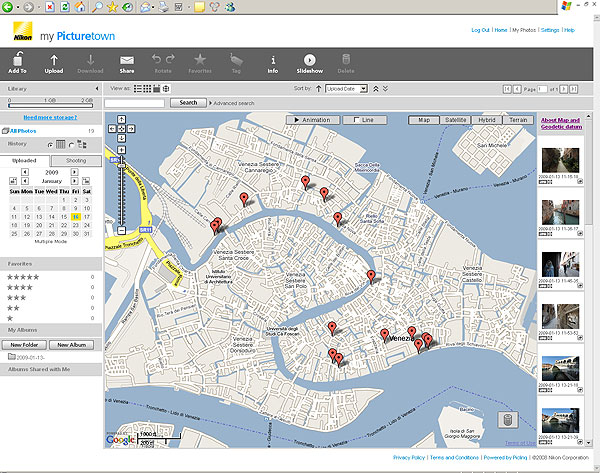This screenshot has height=473, width=600.
Task: Click the browser Home icon
Action: coord(80,7)
